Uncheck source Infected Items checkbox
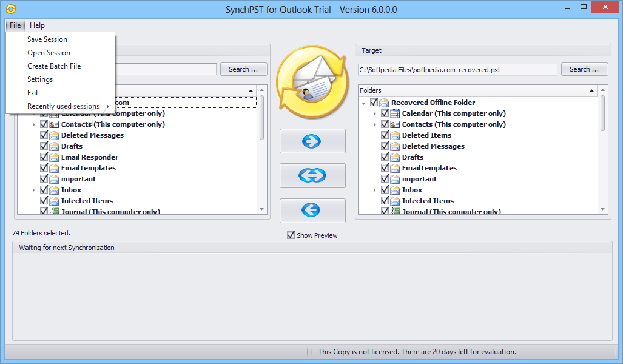The height and width of the screenshot is (364, 623). (x=44, y=201)
